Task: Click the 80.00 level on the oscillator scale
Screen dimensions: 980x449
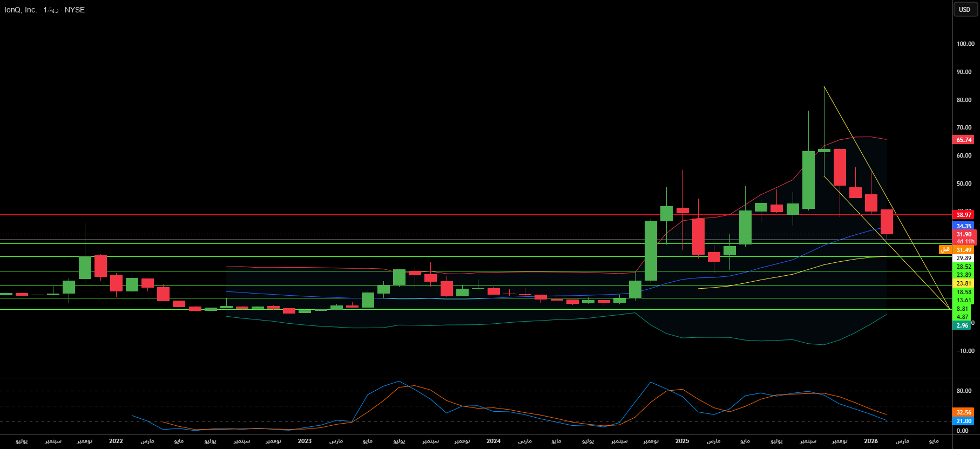Action: (x=964, y=391)
